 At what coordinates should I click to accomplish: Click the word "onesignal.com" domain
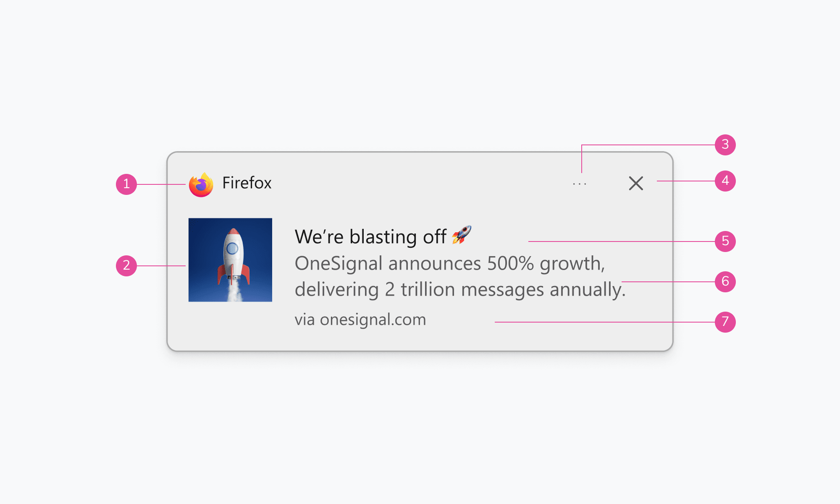tap(373, 320)
